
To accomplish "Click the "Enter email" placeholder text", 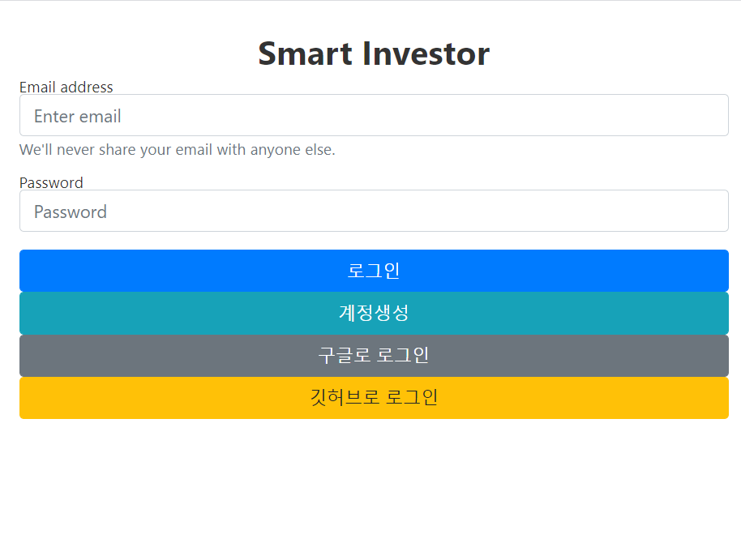I will [78, 116].
